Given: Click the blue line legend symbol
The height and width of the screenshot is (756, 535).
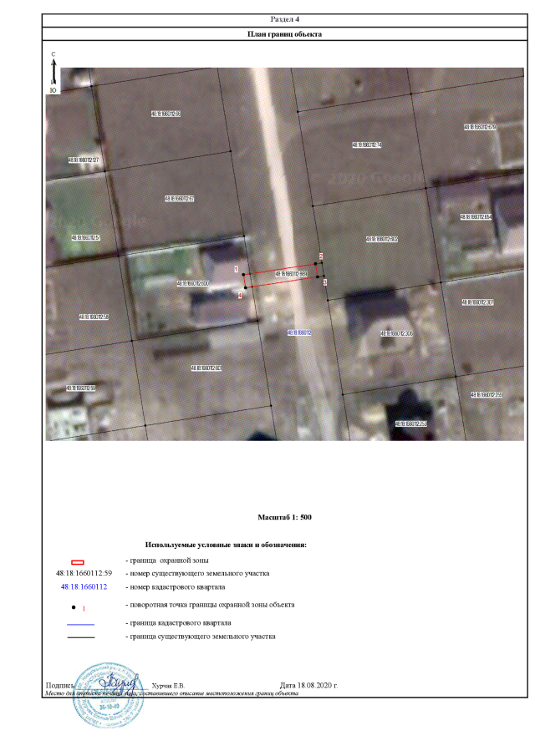Looking at the screenshot, I should coord(79,624).
